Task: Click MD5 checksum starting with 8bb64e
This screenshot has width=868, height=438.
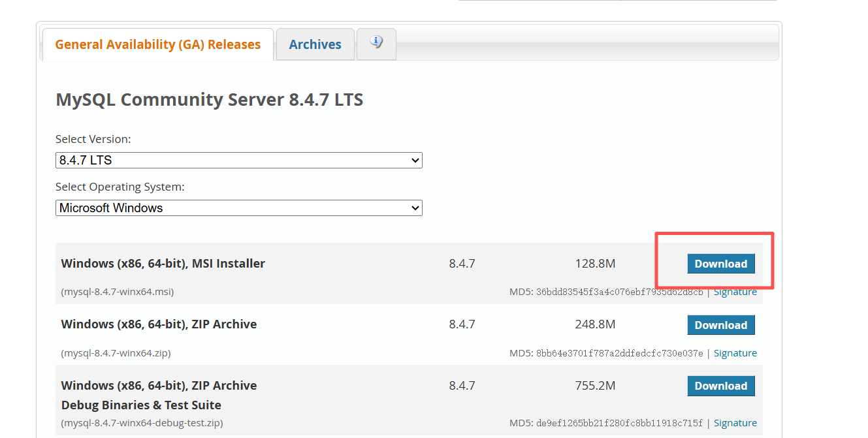Action: [x=619, y=353]
